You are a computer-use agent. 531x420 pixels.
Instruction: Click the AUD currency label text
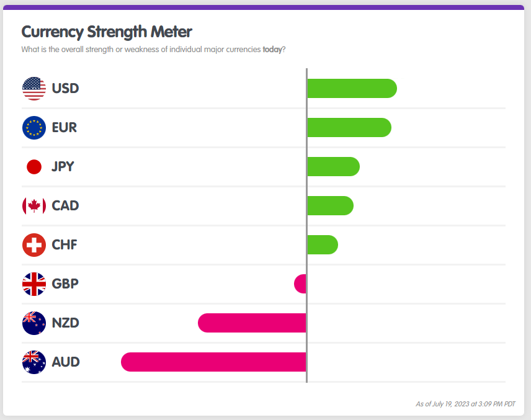tap(66, 362)
